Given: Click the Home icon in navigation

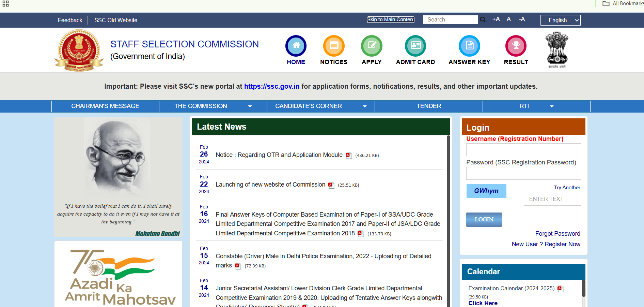Looking at the screenshot, I should (x=296, y=46).
